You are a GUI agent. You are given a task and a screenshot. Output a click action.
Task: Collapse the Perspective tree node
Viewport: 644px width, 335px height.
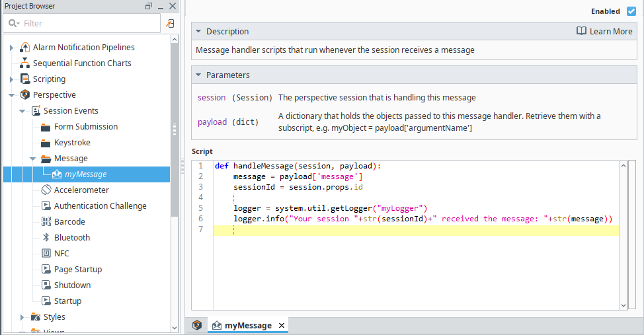click(x=11, y=95)
